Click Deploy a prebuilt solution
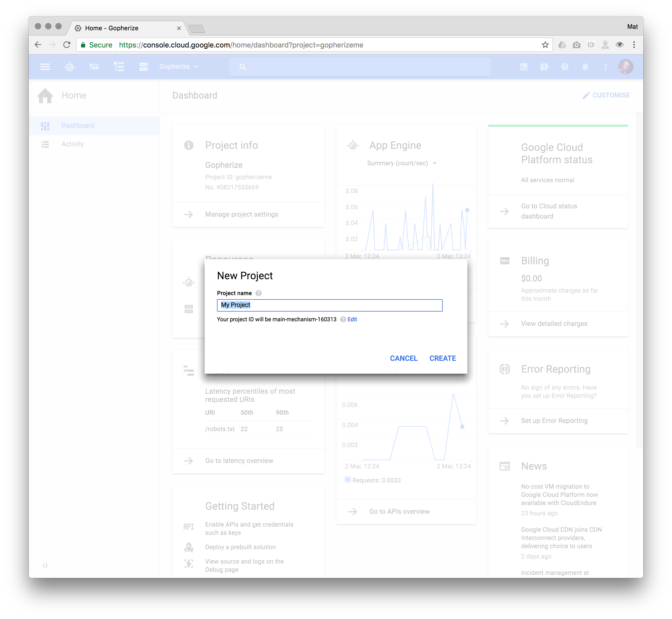This screenshot has height=619, width=672. click(240, 547)
